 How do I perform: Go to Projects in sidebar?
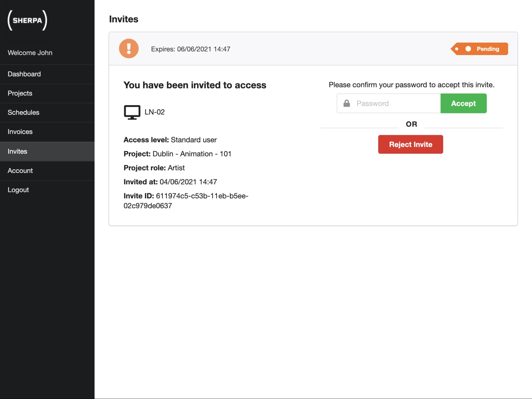click(x=20, y=93)
